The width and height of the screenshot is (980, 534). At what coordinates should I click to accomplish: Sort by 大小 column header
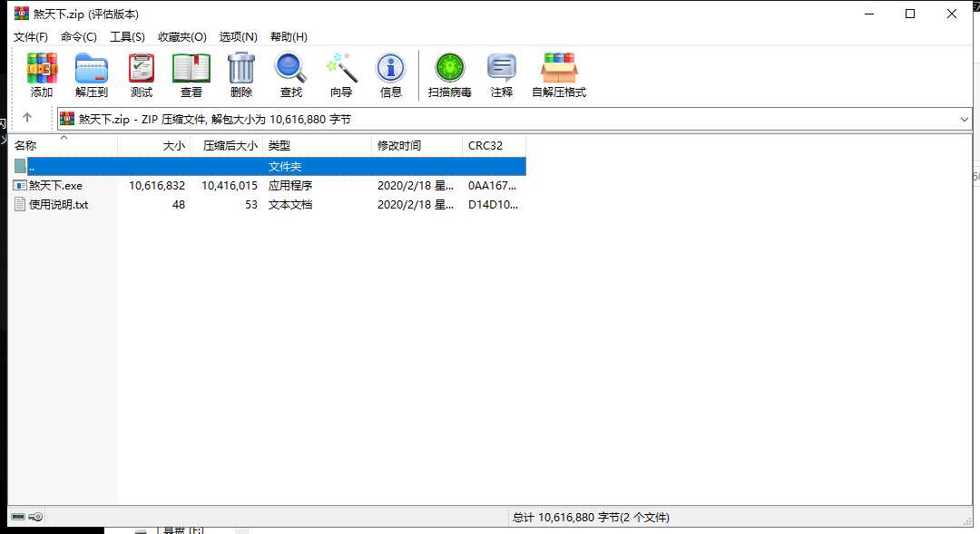(153, 146)
